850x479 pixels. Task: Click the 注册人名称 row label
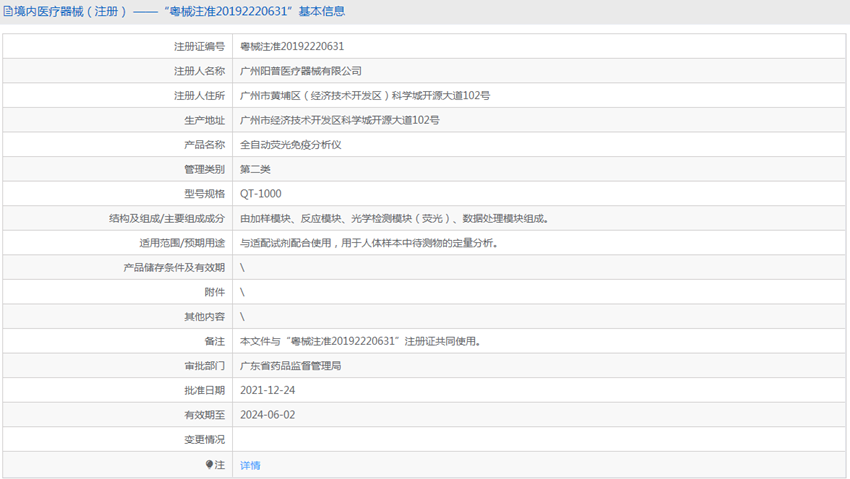(x=199, y=71)
